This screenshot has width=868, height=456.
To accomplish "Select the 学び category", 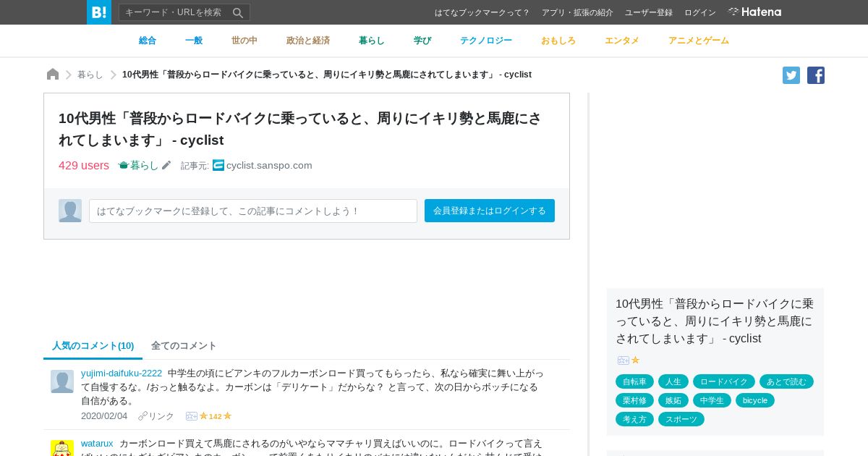I will click(422, 41).
